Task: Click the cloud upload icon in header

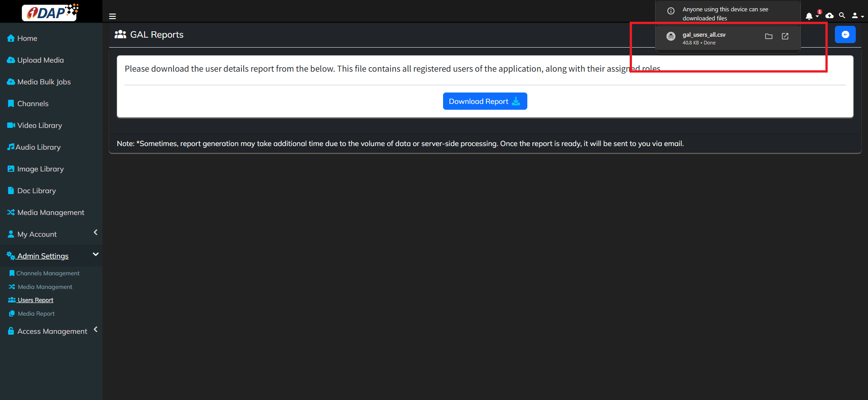Action: tap(829, 16)
